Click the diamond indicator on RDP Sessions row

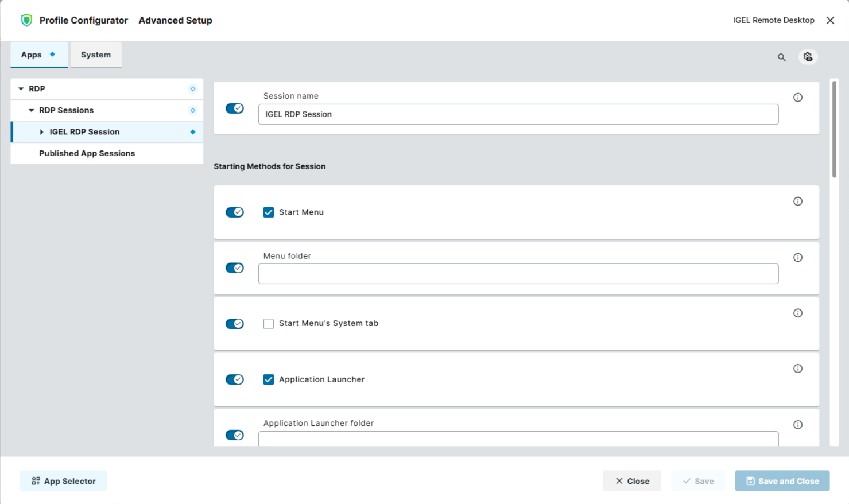point(193,110)
